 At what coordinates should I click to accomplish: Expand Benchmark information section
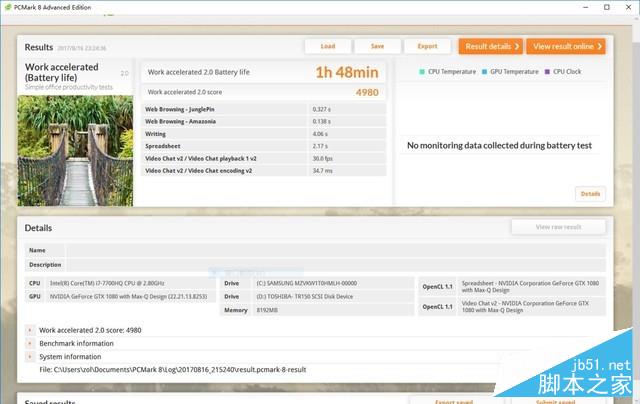(30, 344)
